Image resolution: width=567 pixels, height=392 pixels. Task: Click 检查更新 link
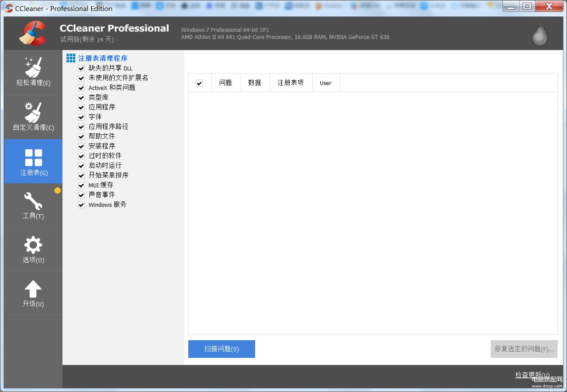[532, 375]
